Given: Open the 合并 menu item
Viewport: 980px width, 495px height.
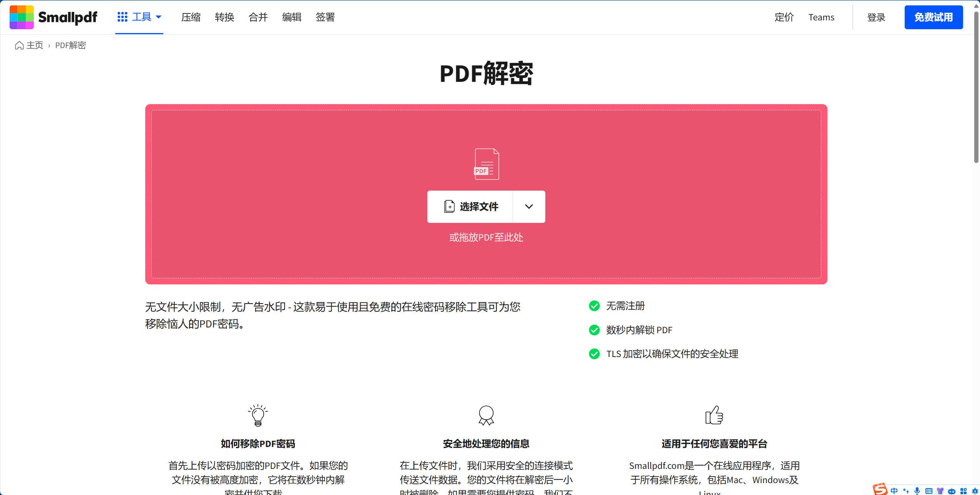Looking at the screenshot, I should pos(258,17).
